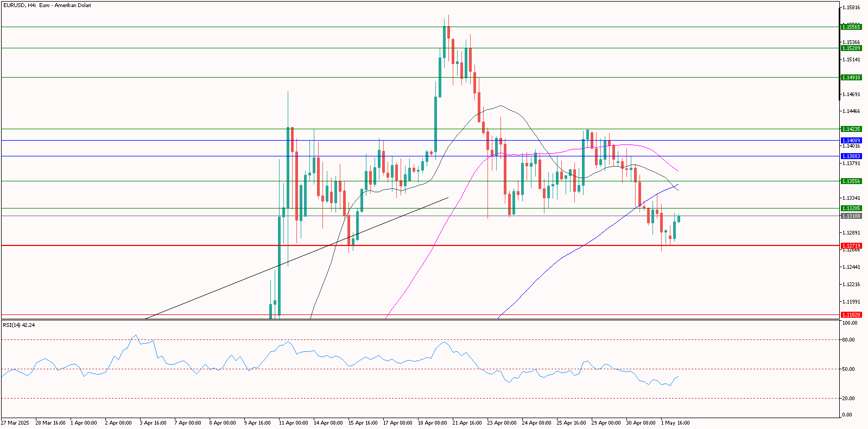The height and width of the screenshot is (429, 868).
Task: Select the green 1.15565 price level tag
Action: coord(851,27)
